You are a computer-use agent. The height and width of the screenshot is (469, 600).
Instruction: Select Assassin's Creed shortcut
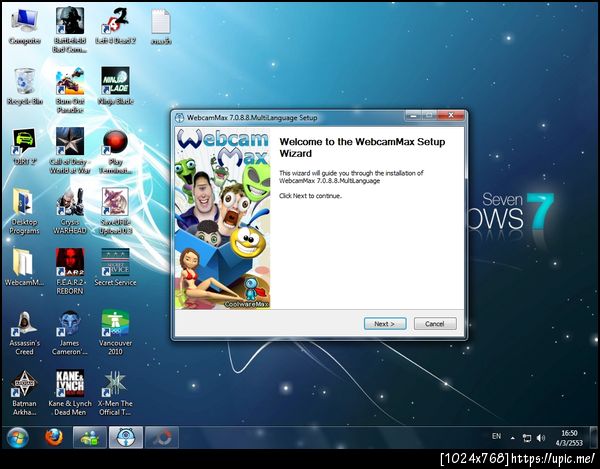click(24, 333)
